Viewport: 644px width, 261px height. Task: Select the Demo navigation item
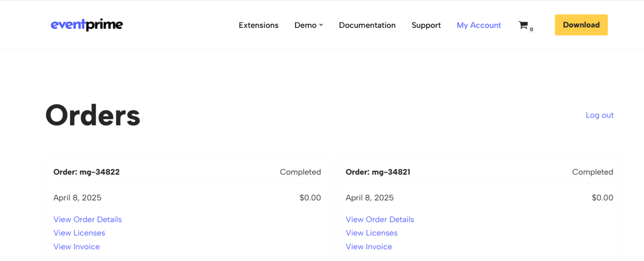coord(305,25)
